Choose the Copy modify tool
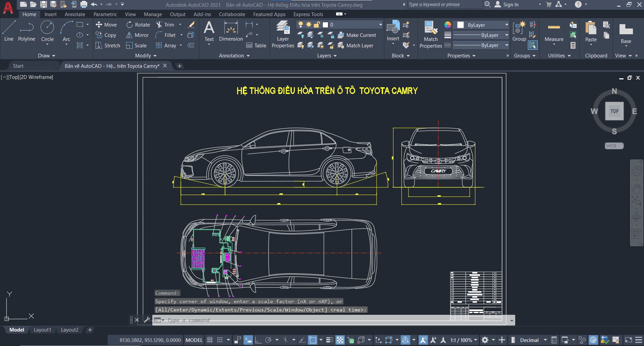The width and height of the screenshot is (644, 346). 106,35
